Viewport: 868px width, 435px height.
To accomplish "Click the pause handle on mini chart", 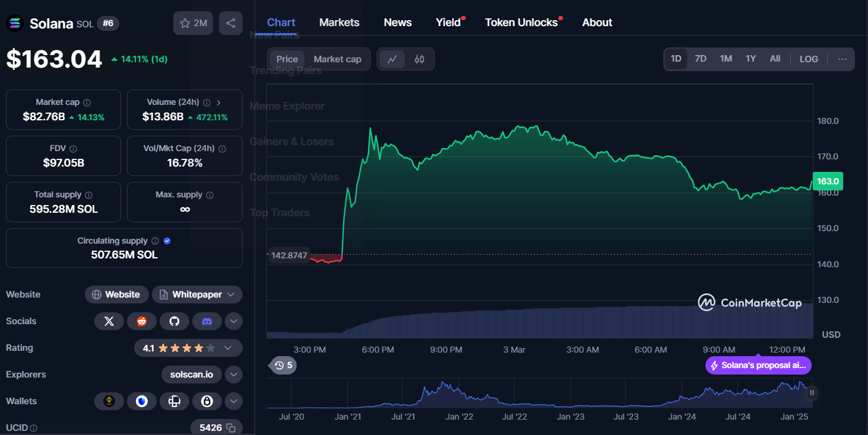I will (x=812, y=392).
